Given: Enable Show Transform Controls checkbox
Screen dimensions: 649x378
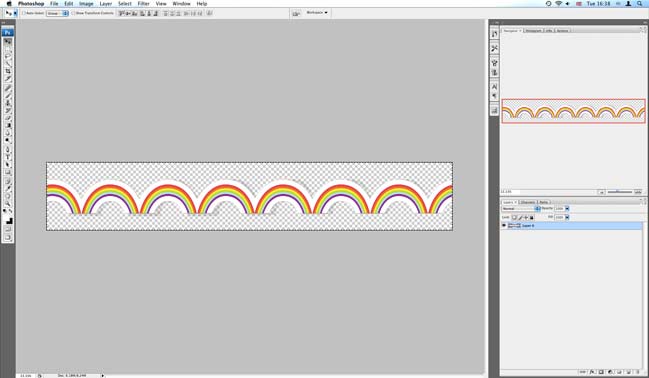Looking at the screenshot, I should click(73, 13).
